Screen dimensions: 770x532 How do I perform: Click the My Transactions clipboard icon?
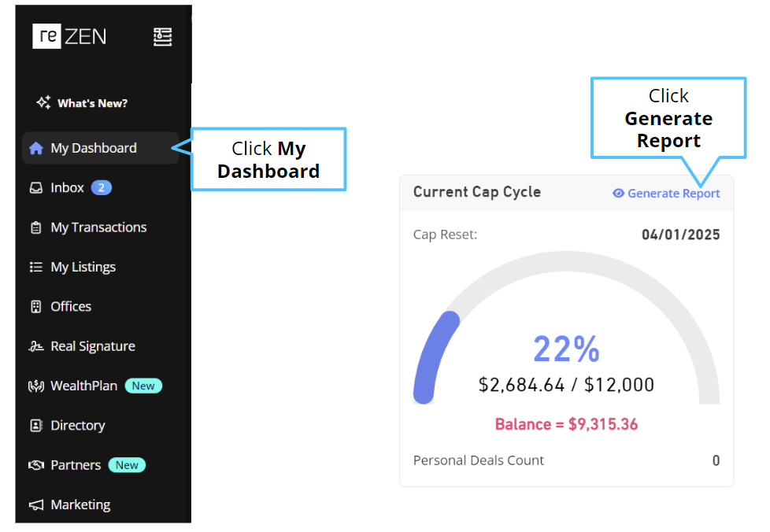[36, 227]
